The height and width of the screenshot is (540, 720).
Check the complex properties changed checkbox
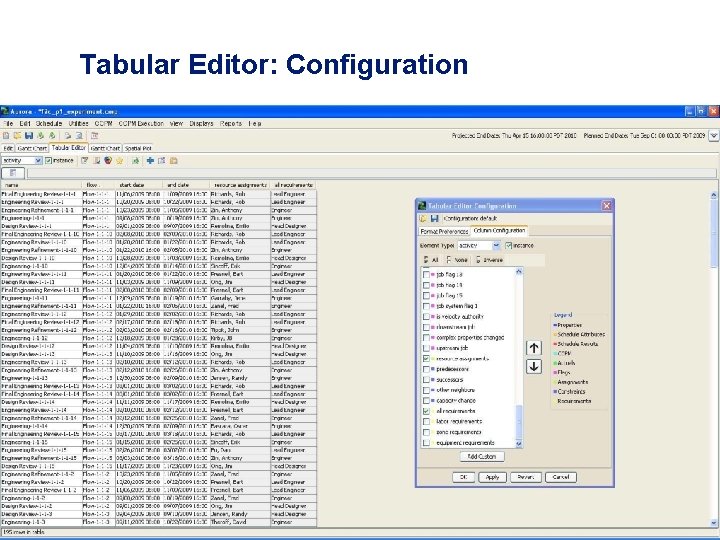[426, 338]
